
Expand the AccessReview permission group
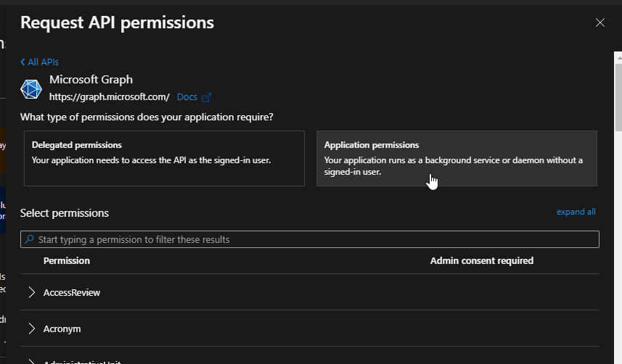click(x=32, y=293)
